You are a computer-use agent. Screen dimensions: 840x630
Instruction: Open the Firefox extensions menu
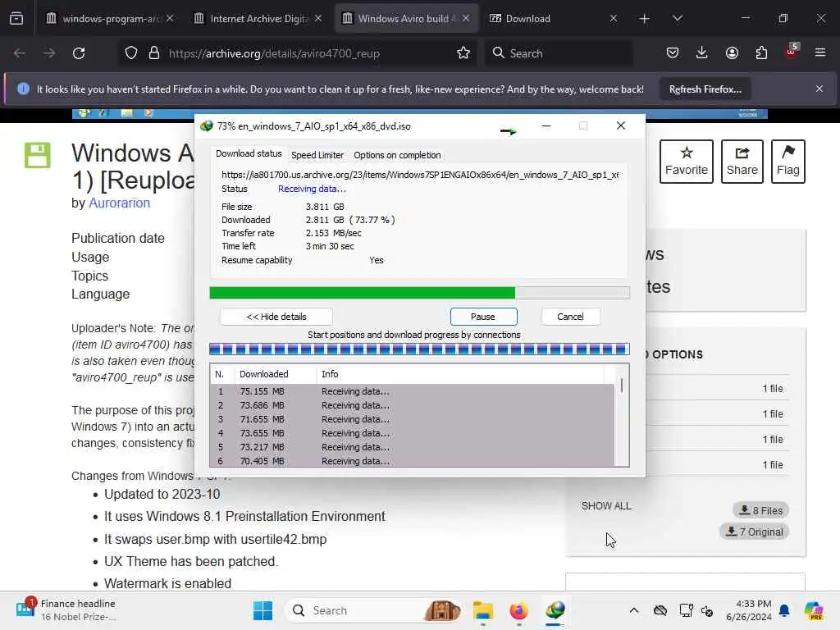761,53
